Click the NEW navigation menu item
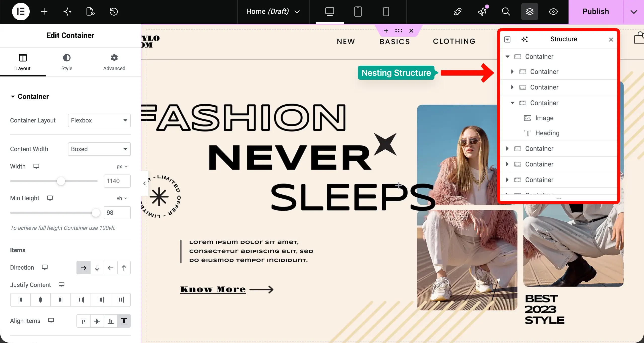644x343 pixels. [346, 41]
